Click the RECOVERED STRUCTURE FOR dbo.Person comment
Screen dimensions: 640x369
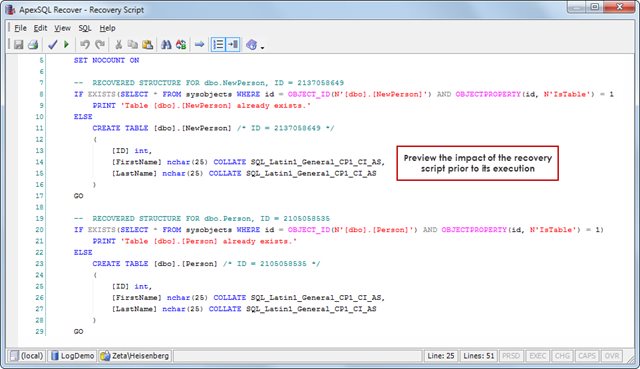202,218
